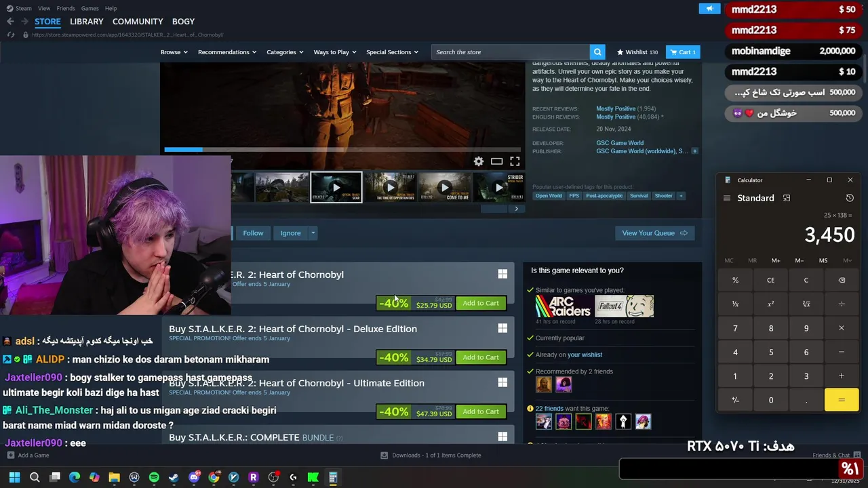This screenshot has width=868, height=488.
Task: Expand the Ways to Play dropdown
Action: tap(335, 52)
